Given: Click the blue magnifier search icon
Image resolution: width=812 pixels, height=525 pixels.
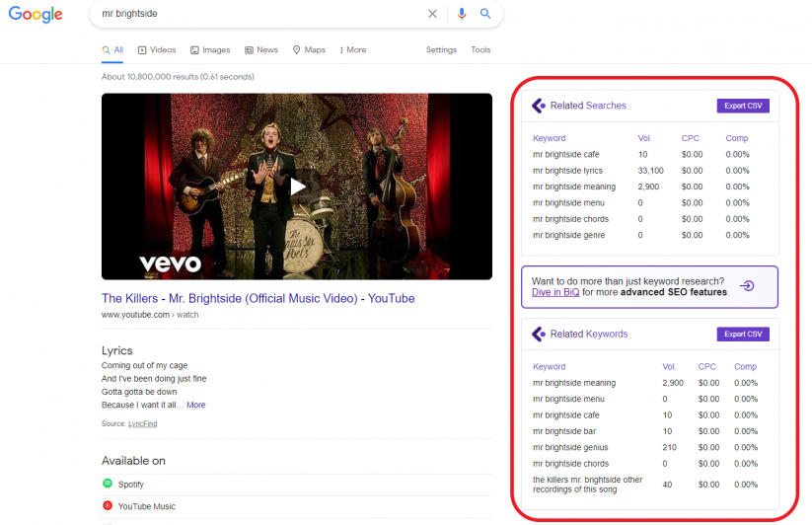Looking at the screenshot, I should point(485,14).
